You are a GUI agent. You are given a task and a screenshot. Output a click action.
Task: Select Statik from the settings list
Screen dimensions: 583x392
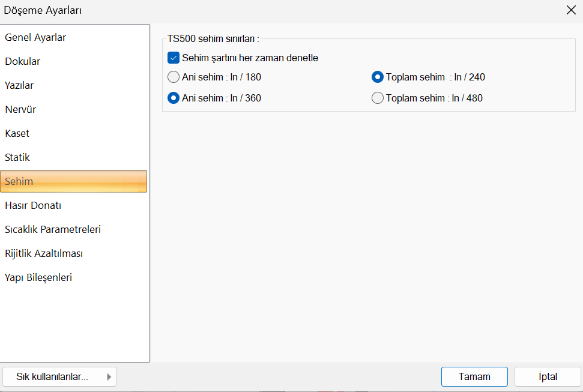[x=17, y=157]
